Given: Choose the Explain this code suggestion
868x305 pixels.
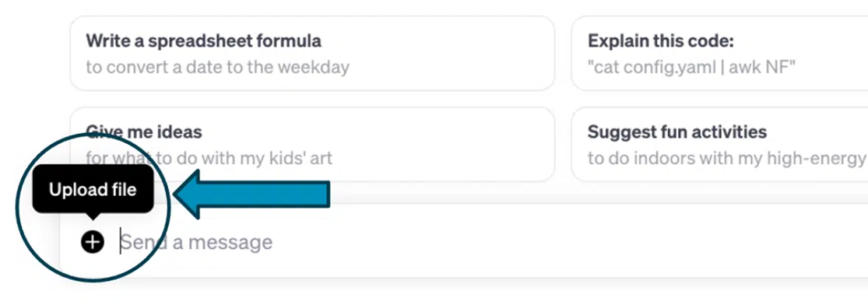Looking at the screenshot, I should 719,53.
